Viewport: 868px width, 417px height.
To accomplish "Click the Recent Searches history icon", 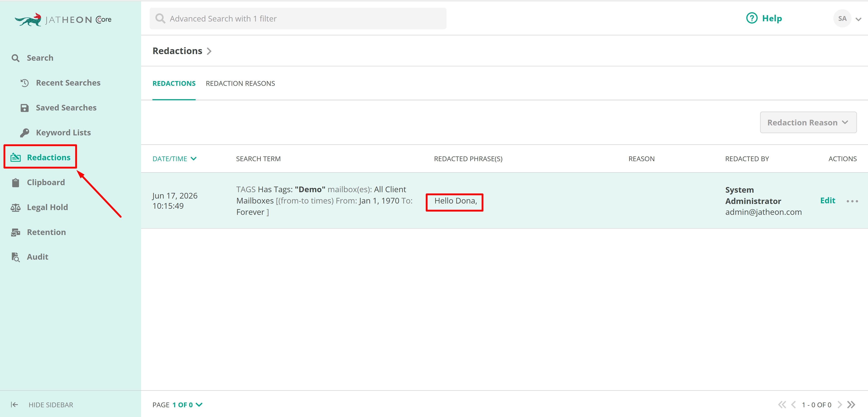I will click(25, 83).
